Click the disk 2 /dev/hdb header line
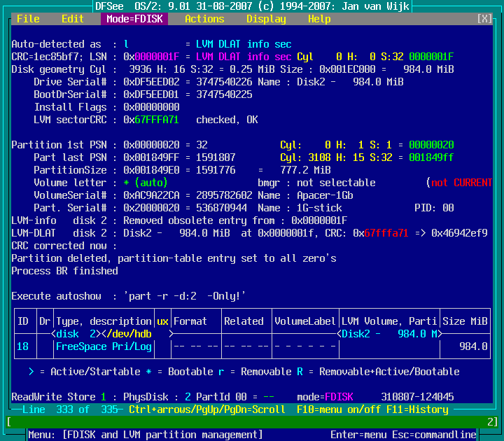 point(104,334)
